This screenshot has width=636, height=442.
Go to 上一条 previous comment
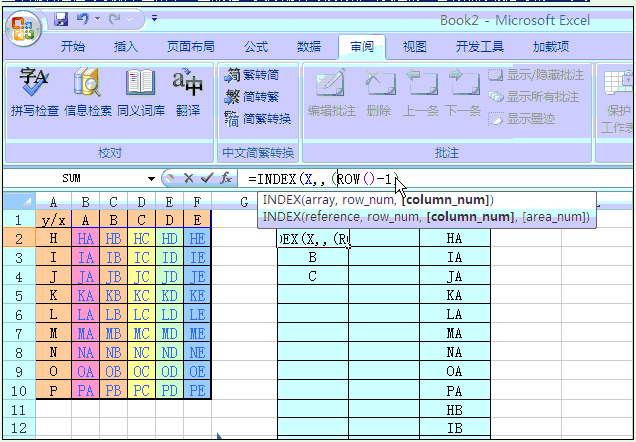(x=421, y=92)
